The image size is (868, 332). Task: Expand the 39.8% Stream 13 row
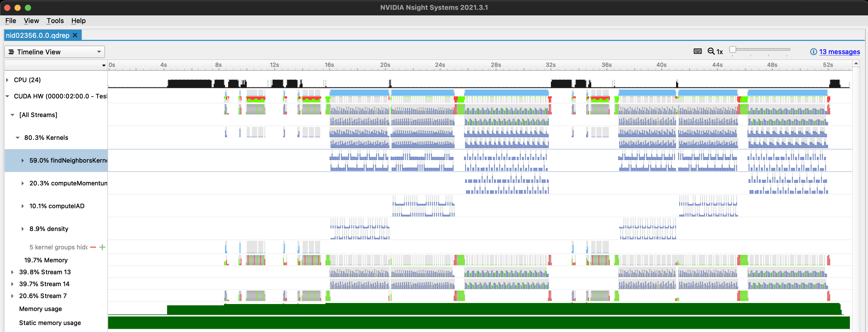point(12,272)
